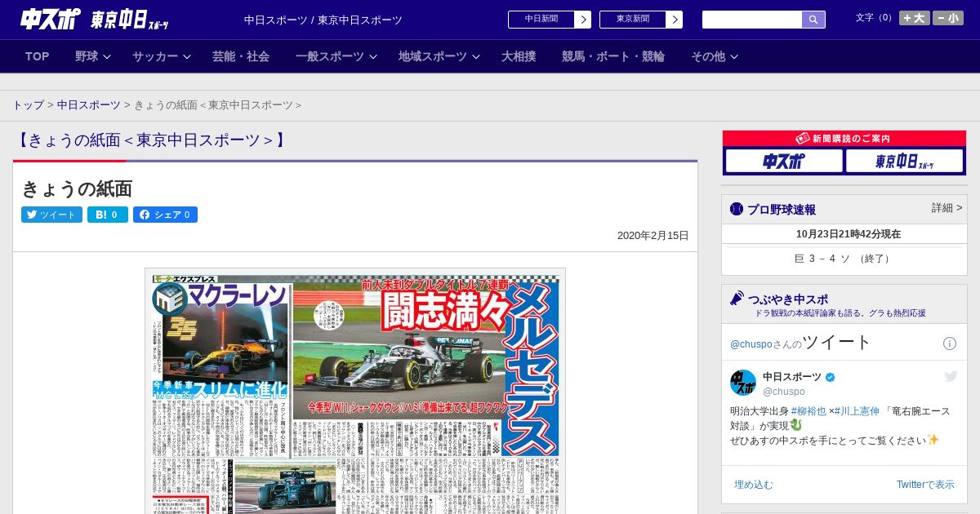Click the search magnifier button
This screenshot has width=980, height=514.
(813, 20)
